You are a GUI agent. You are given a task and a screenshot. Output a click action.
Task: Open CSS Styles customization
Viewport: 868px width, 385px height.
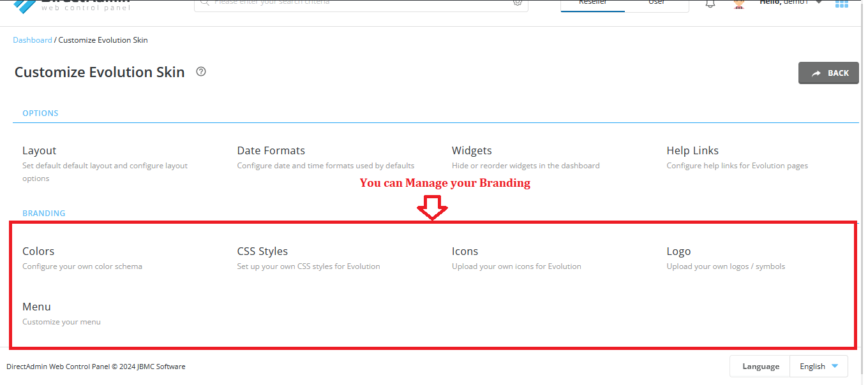262,251
